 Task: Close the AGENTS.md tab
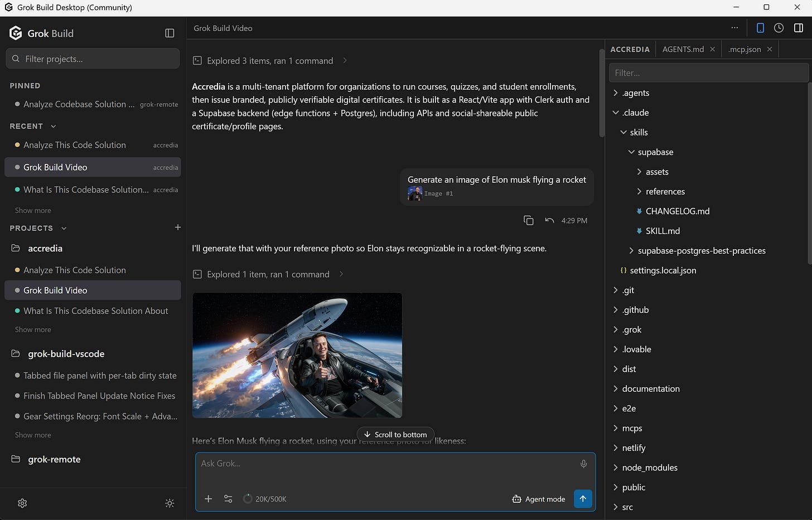point(712,49)
